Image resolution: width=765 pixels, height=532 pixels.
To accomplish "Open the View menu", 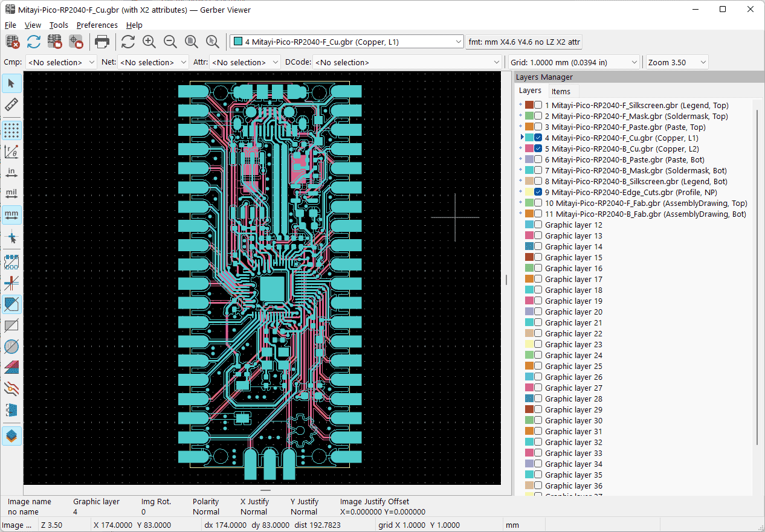I will tap(33, 25).
